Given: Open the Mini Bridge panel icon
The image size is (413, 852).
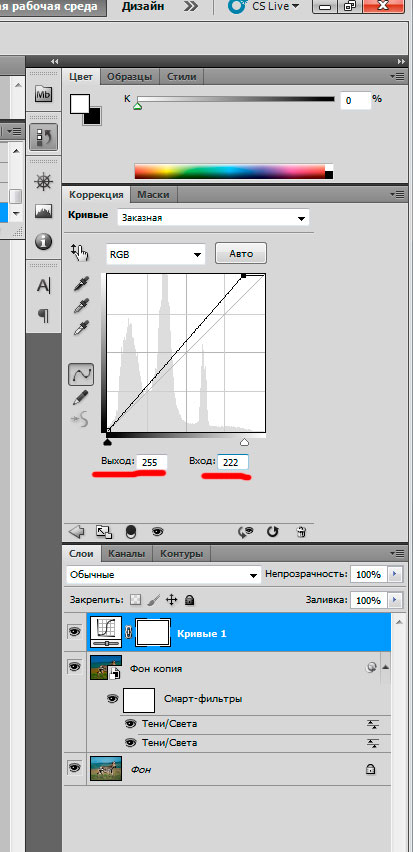Looking at the screenshot, I should tap(43, 95).
